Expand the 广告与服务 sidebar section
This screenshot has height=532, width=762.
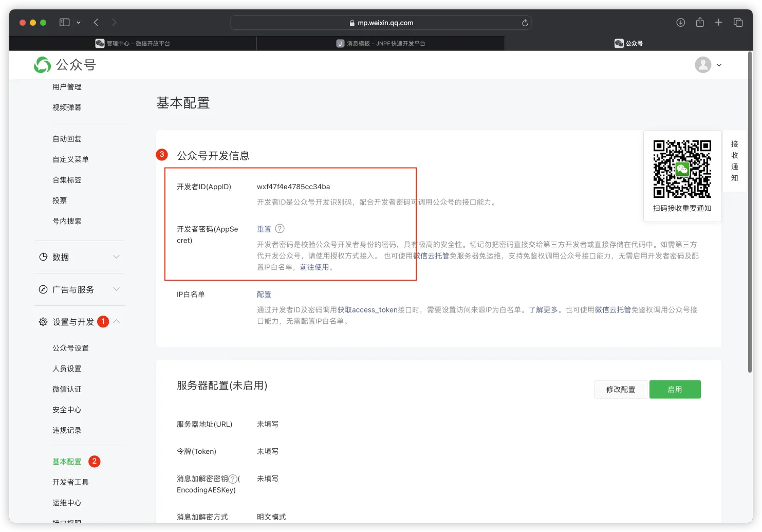(116, 289)
